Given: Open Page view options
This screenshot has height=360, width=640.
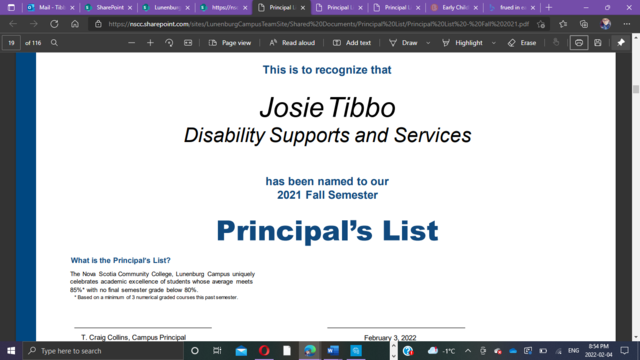Looking at the screenshot, I should coord(230,43).
